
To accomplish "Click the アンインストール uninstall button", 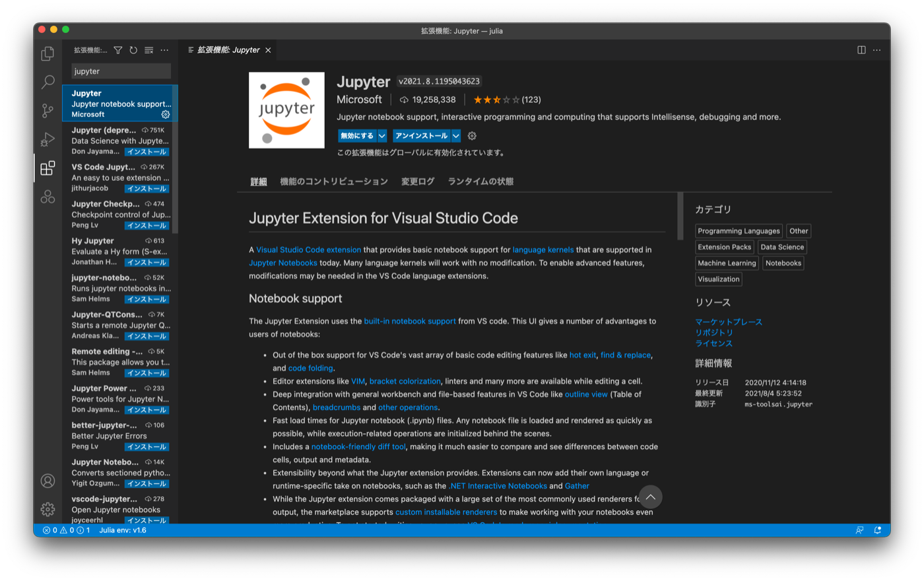I will (422, 136).
